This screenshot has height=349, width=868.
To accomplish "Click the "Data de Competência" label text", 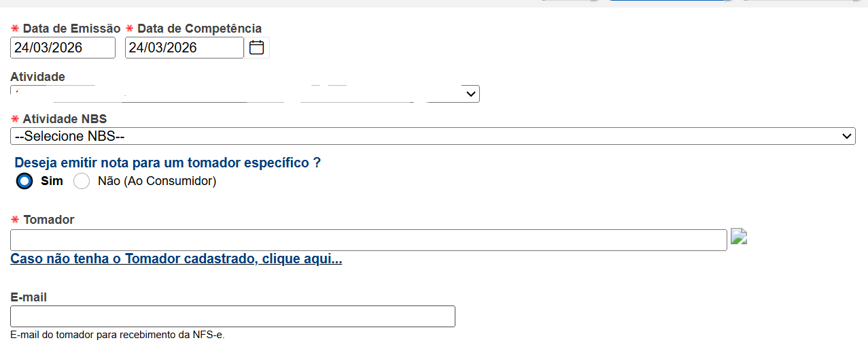I will click(199, 29).
